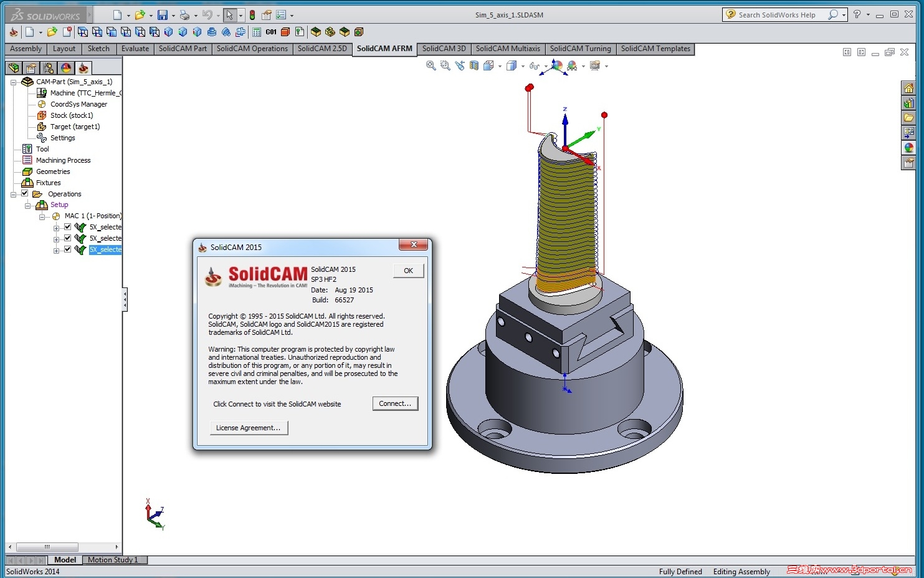This screenshot has height=578, width=924.
Task: Open the ConfigurationManager tab icon
Action: click(x=49, y=68)
